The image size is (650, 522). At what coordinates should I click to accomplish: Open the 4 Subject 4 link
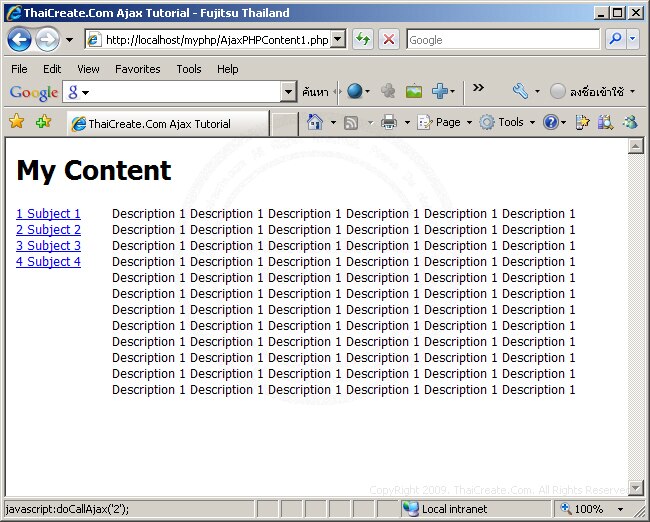(49, 262)
